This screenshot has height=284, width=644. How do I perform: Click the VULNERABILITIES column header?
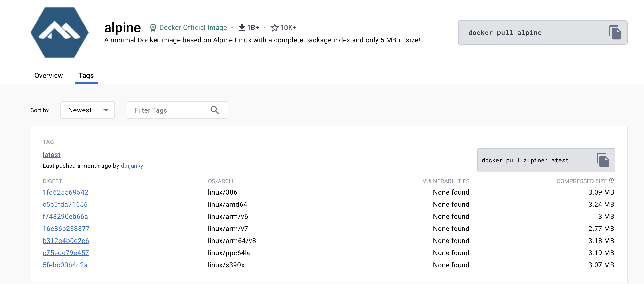pos(446,181)
